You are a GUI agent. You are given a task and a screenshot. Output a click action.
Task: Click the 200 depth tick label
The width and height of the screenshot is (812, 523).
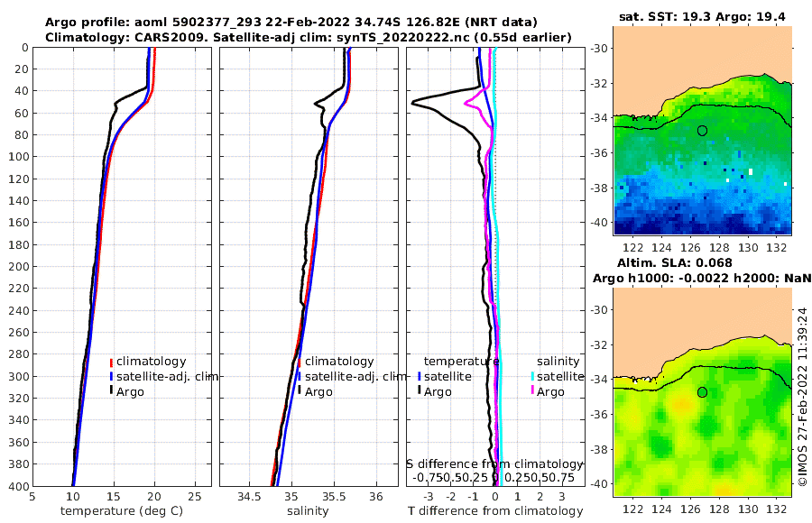(19, 266)
